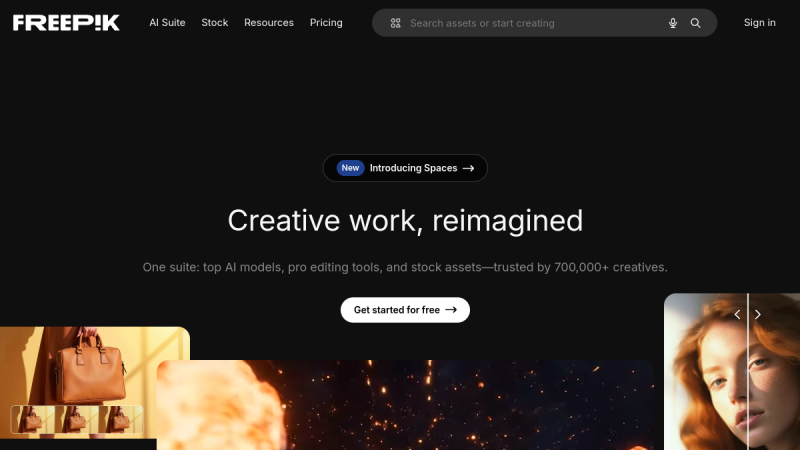Image resolution: width=800 pixels, height=450 pixels.
Task: Open the grid category icon in search bar
Action: point(395,23)
